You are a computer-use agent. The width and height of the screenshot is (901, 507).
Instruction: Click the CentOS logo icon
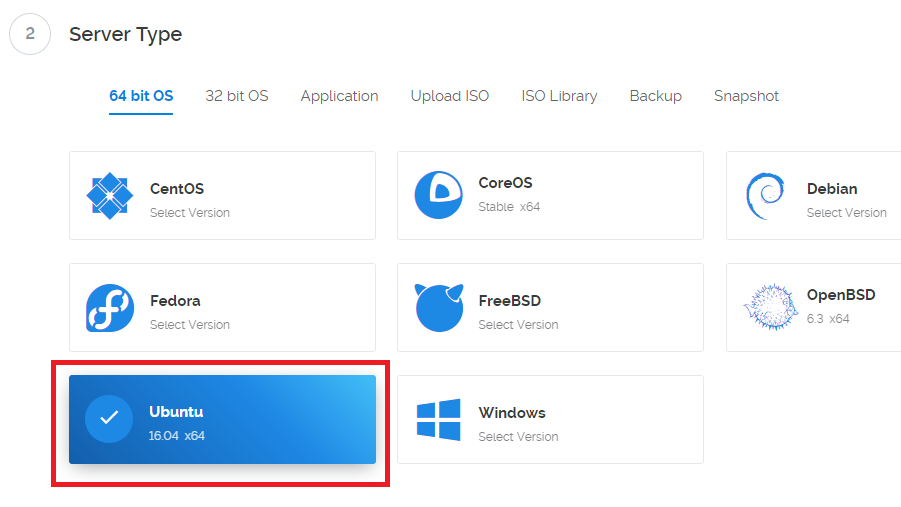coord(110,195)
